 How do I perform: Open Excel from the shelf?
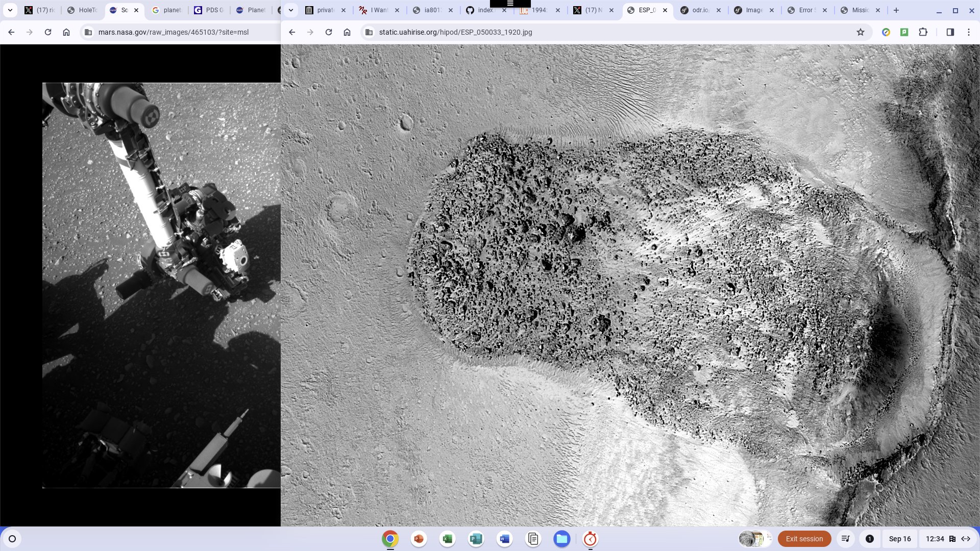pyautogui.click(x=448, y=539)
